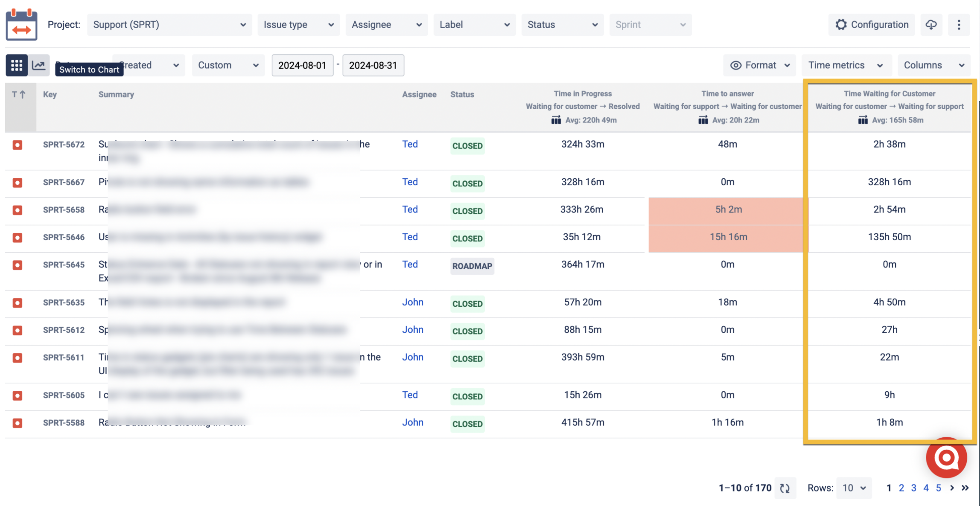Viewport: 980px width, 506px height.
Task: Click the Time in Status app logo
Action: tap(21, 24)
